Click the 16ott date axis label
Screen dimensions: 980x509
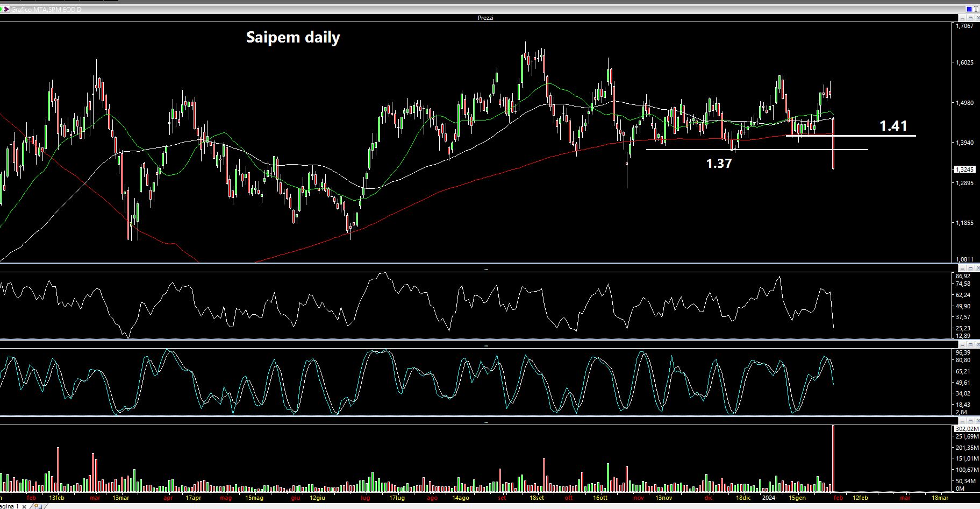(600, 498)
